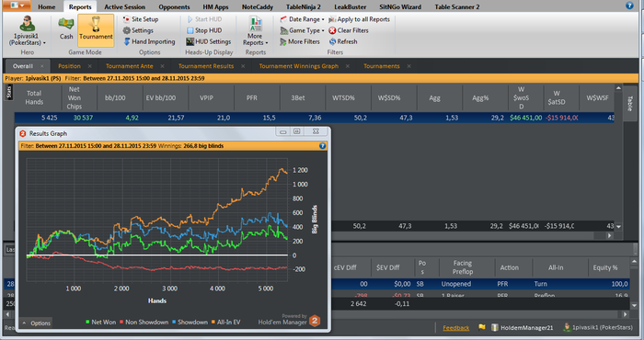
Task: Open the Table Scanner 2 tab
Action: click(x=457, y=6)
